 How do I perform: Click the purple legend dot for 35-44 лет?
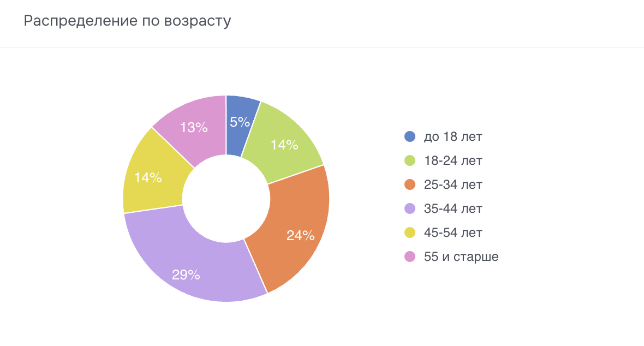[x=410, y=208]
